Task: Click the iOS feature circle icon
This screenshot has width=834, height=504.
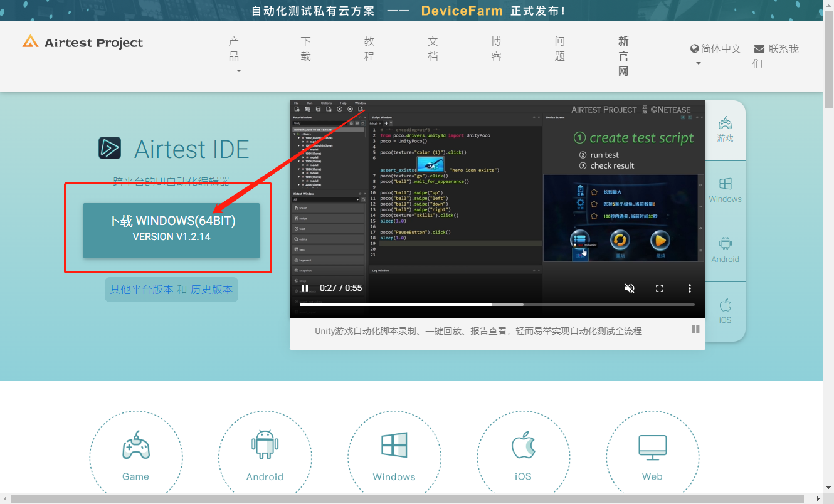Action: (524, 457)
